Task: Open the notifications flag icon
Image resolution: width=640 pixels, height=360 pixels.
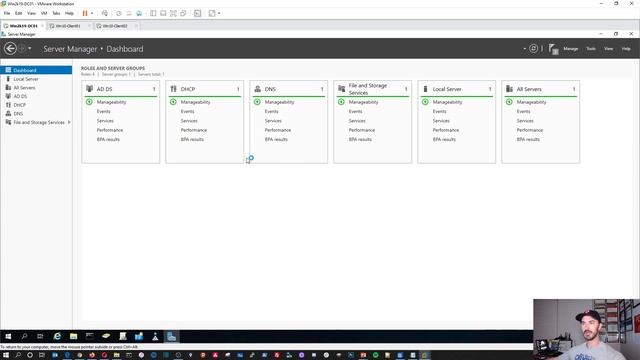Action: [x=553, y=49]
